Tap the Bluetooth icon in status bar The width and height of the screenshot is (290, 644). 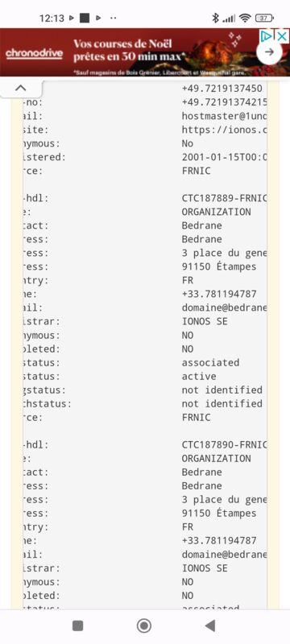click(x=215, y=18)
